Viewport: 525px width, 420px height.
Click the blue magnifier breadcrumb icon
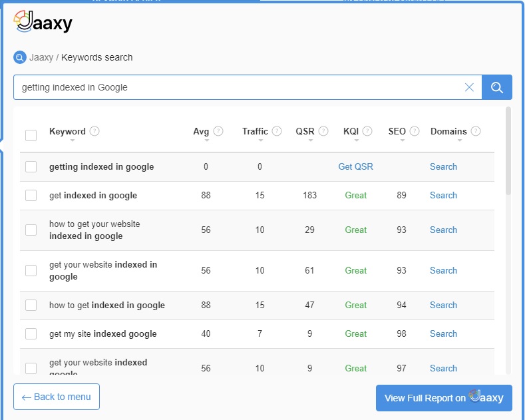tap(20, 57)
